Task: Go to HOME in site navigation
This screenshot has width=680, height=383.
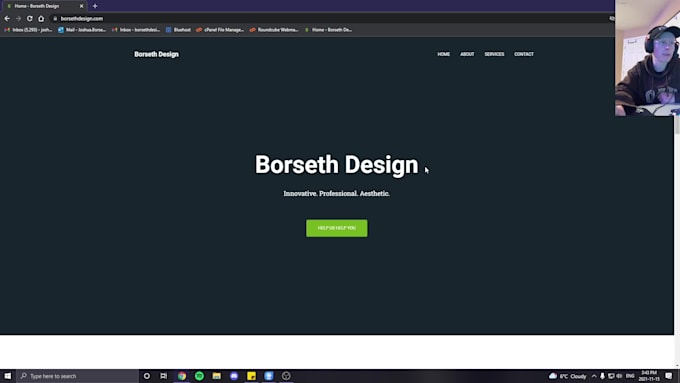Action: (443, 54)
